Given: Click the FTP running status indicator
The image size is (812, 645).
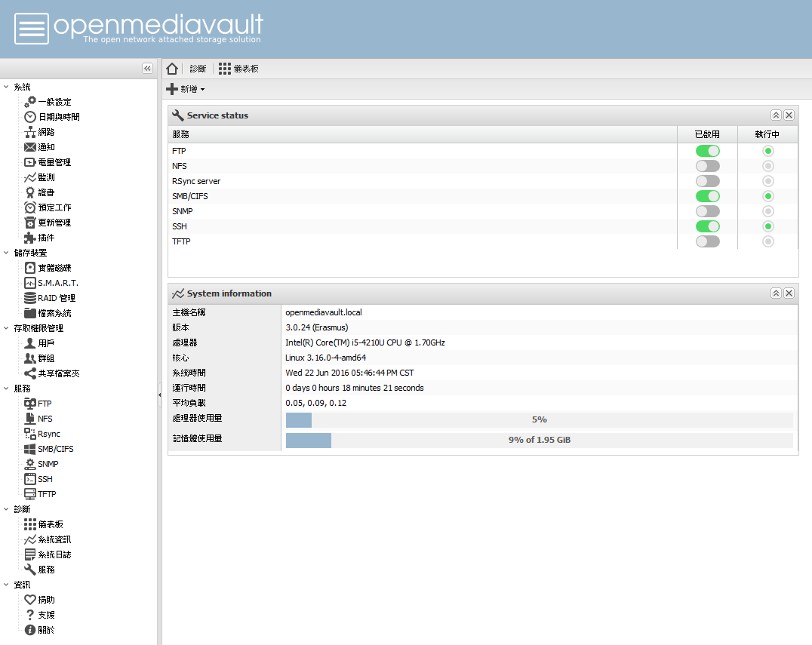Looking at the screenshot, I should [x=768, y=151].
